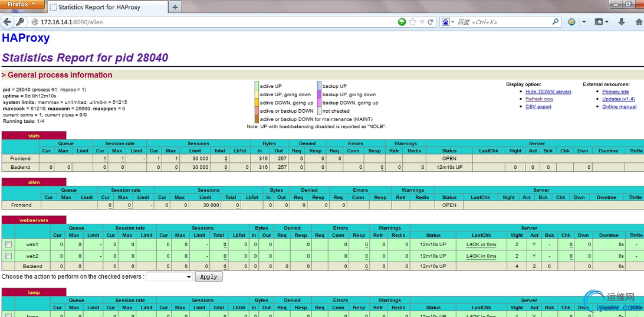Click web2 server name cell
Image resolution: width=644 pixels, height=317 pixels.
tap(32, 256)
